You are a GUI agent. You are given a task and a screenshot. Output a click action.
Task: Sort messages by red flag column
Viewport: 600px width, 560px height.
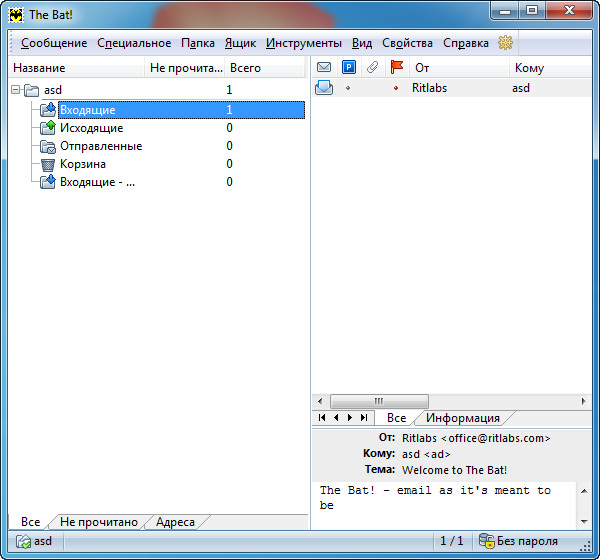tap(397, 67)
